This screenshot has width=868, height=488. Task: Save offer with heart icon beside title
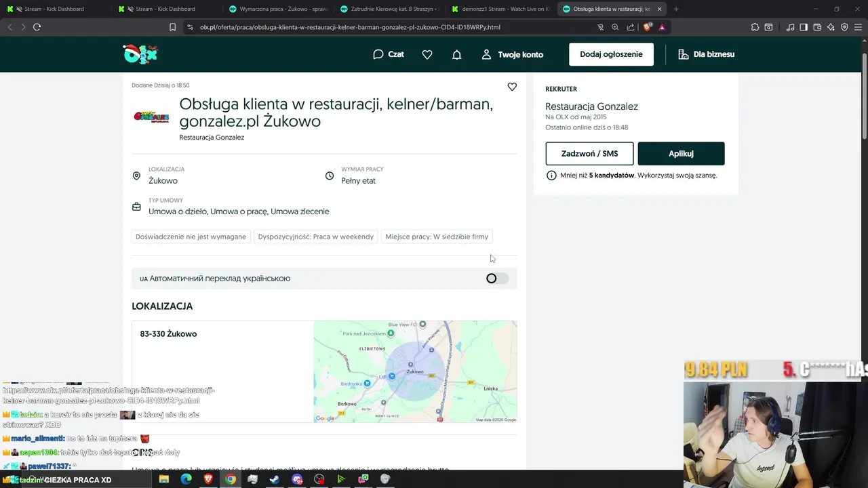point(512,87)
